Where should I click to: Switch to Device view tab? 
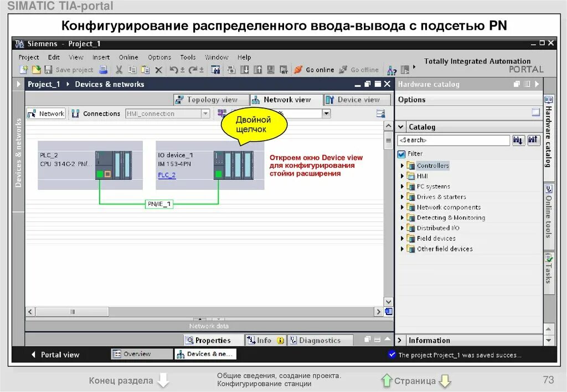point(357,100)
